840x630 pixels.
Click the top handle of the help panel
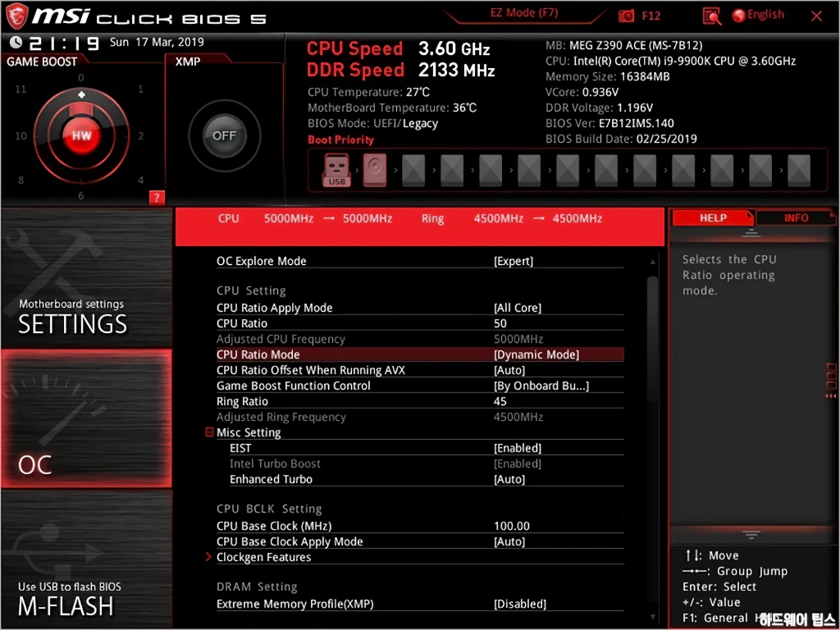click(x=751, y=233)
